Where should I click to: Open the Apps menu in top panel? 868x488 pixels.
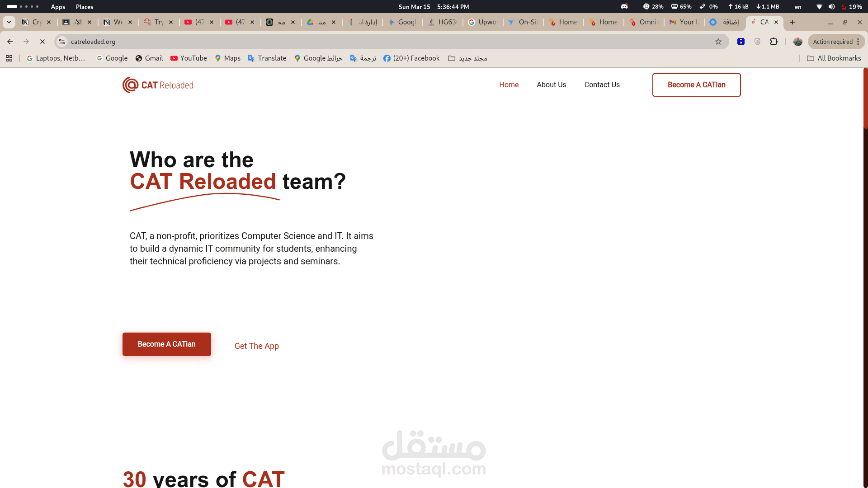pos(58,7)
